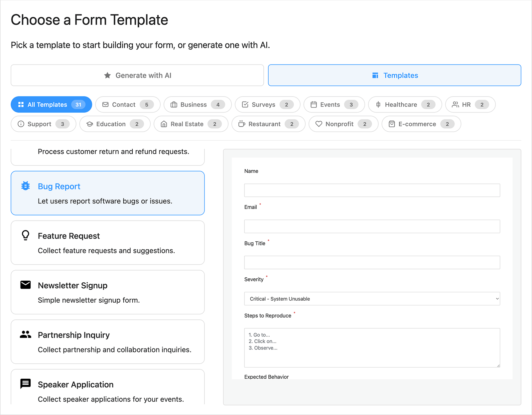The height and width of the screenshot is (415, 532).
Task: Click the heart icon on the Nonprofit filter
Action: 319,124
